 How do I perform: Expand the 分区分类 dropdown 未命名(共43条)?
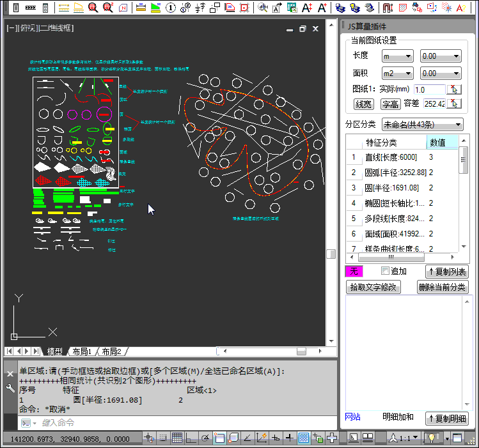coord(422,124)
